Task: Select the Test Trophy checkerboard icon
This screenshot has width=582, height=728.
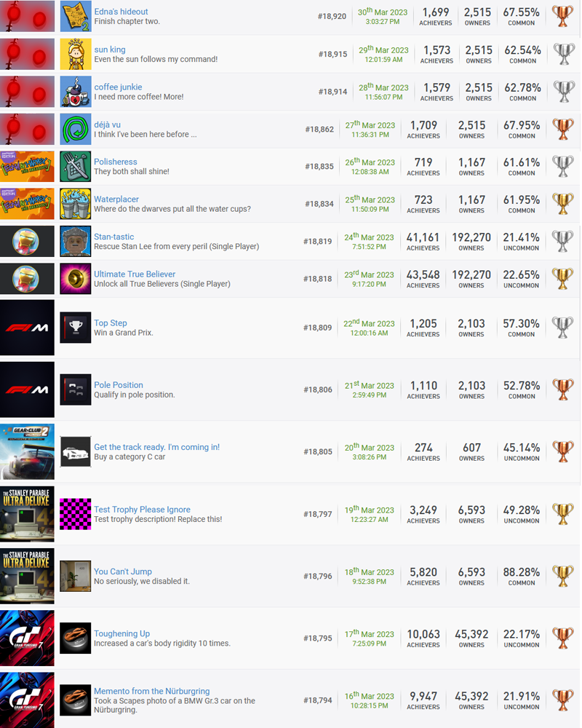Action: point(76,514)
